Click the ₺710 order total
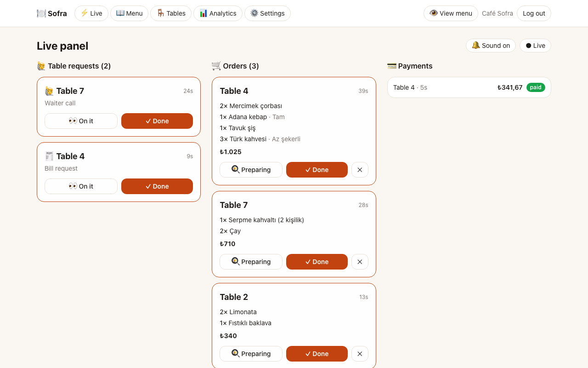Image resolution: width=588 pixels, height=368 pixels. 227,244
